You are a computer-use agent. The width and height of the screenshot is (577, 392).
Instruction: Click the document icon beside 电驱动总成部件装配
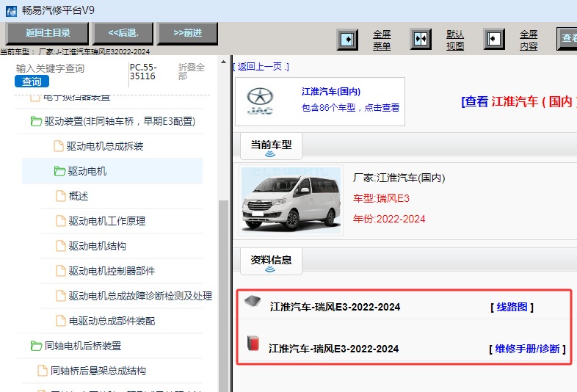(61, 321)
